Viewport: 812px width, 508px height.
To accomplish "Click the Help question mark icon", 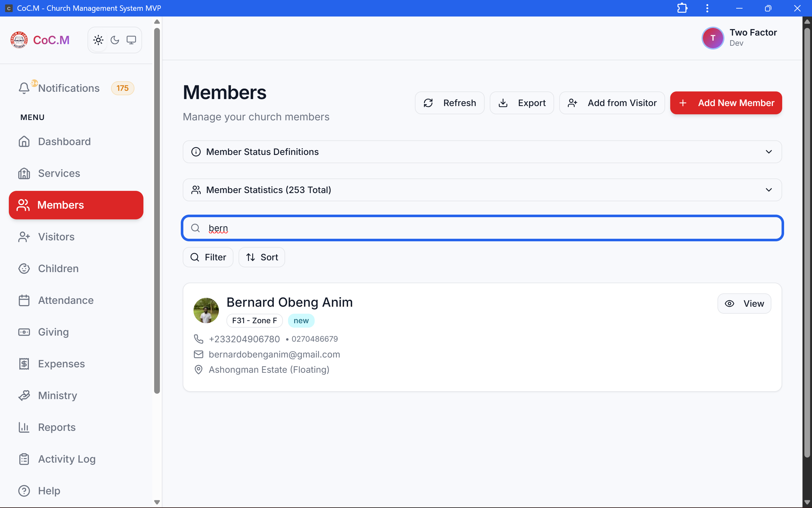I will (24, 491).
